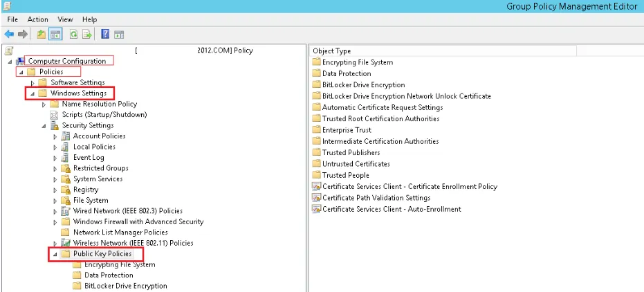The image size is (644, 292).
Task: Click the Auto-Enrollment certificate item icon
Action: [316, 209]
